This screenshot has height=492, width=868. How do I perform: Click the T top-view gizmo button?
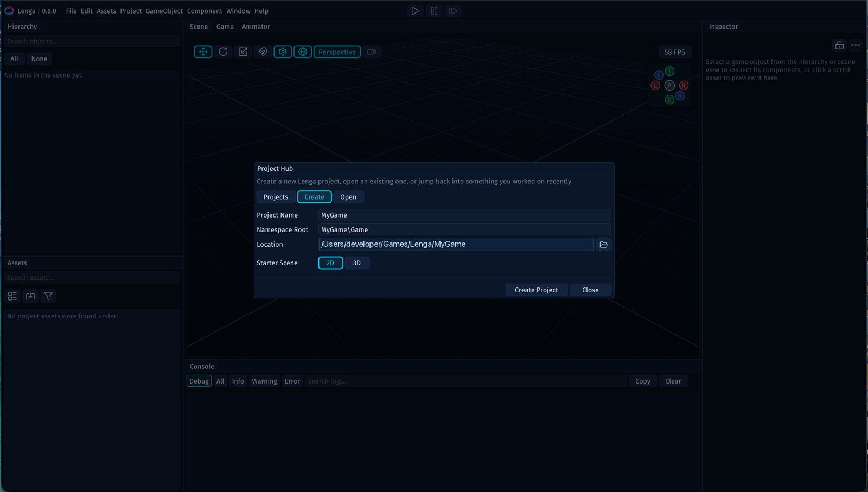pos(670,71)
